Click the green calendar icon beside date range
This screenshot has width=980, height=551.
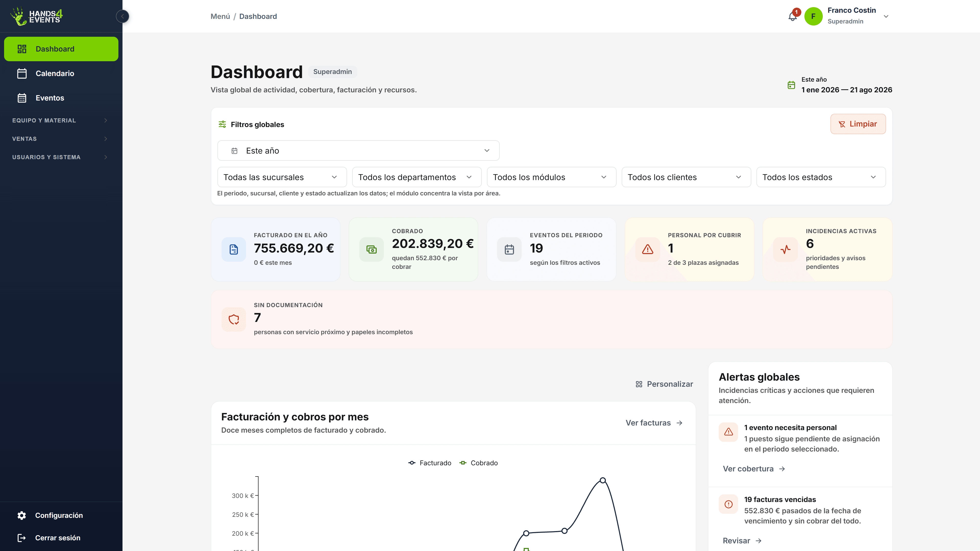click(791, 85)
